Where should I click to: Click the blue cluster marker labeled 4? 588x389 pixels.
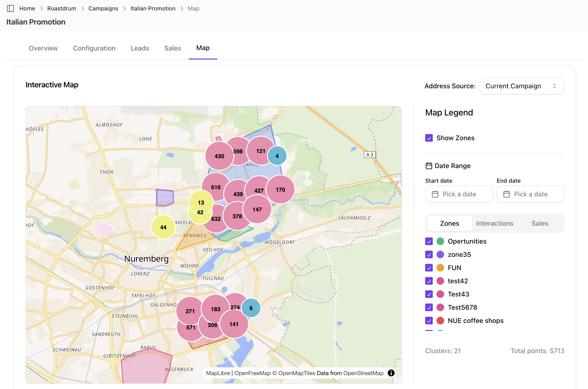pos(277,156)
